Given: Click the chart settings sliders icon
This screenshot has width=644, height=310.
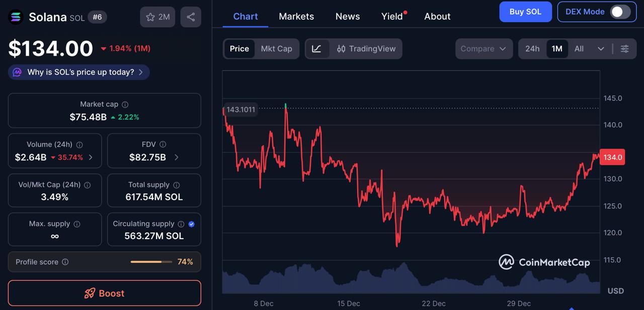Looking at the screenshot, I should click(624, 49).
